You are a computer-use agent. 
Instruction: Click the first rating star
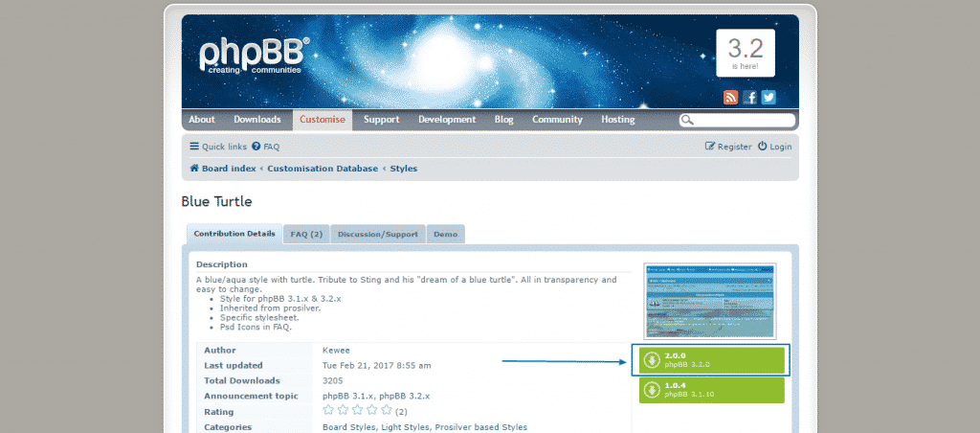[x=329, y=410]
